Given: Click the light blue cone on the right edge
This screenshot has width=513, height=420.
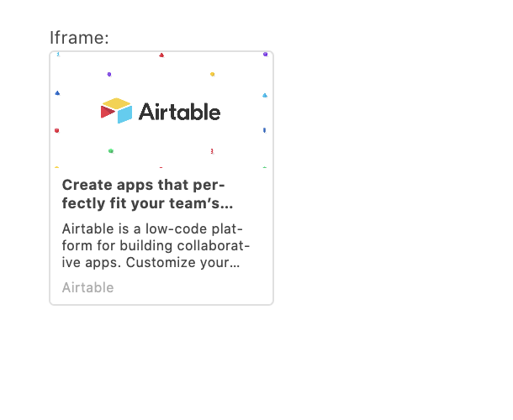Looking at the screenshot, I should [265, 95].
